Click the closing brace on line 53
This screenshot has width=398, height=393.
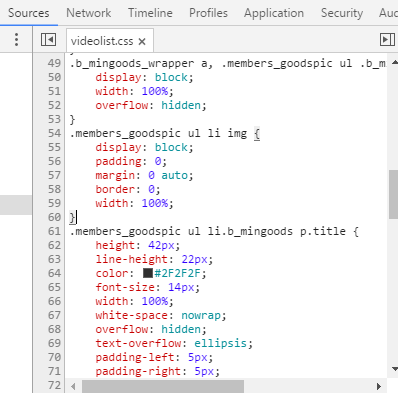[x=72, y=119]
